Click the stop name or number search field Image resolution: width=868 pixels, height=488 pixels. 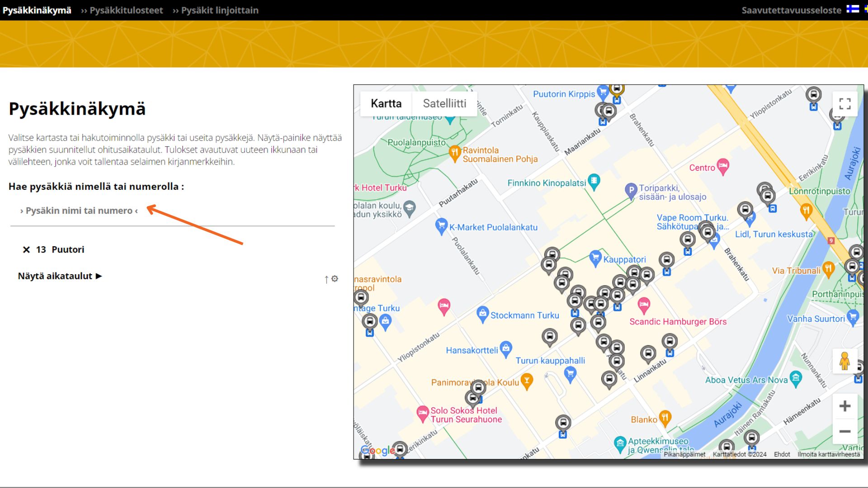(x=79, y=211)
